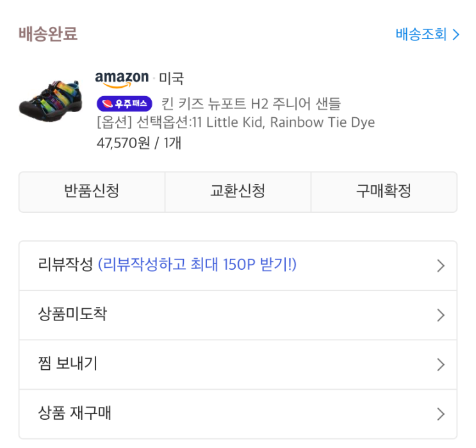Screen dimensions: 476x448
Task: Click the arrow icon beside 배송조회
Action: coord(456,35)
